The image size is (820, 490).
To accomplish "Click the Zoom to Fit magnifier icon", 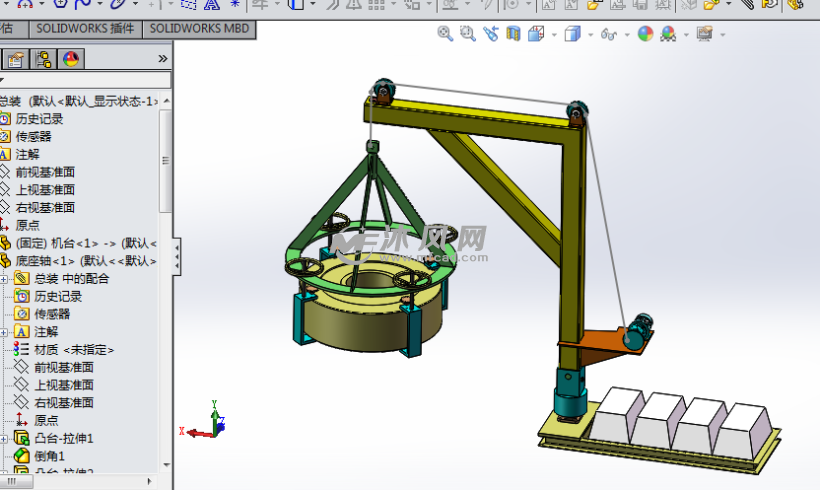I will [445, 34].
